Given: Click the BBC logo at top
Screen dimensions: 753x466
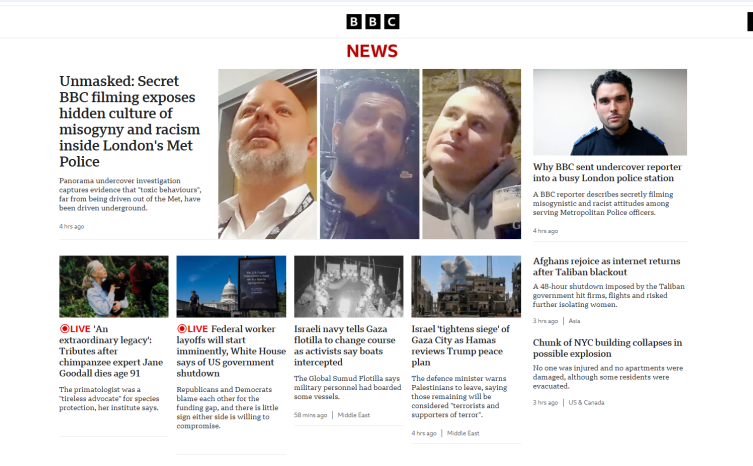Looking at the screenshot, I should click(x=373, y=22).
